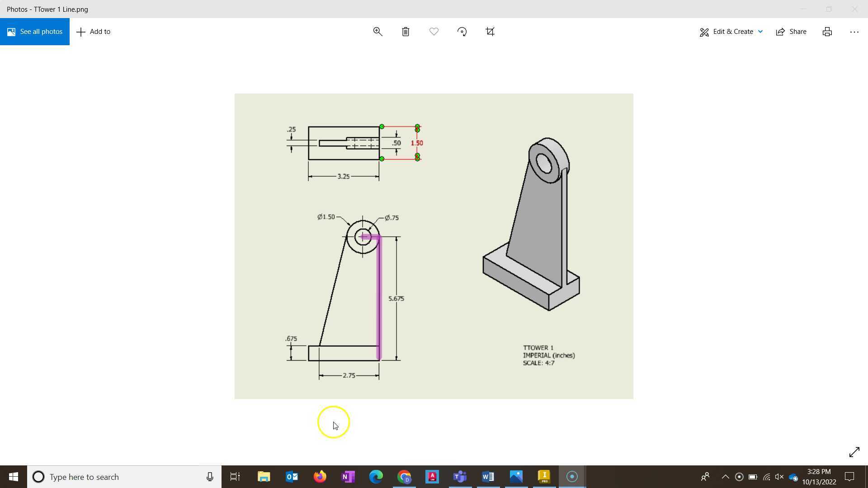The width and height of the screenshot is (868, 488).
Task: Click the Add to button
Action: pyautogui.click(x=93, y=31)
